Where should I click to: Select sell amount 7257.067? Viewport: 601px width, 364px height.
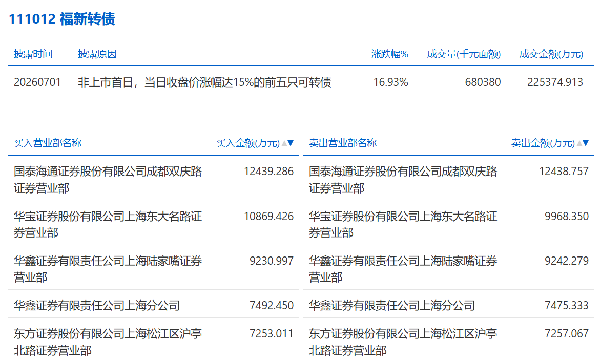pyautogui.click(x=567, y=334)
